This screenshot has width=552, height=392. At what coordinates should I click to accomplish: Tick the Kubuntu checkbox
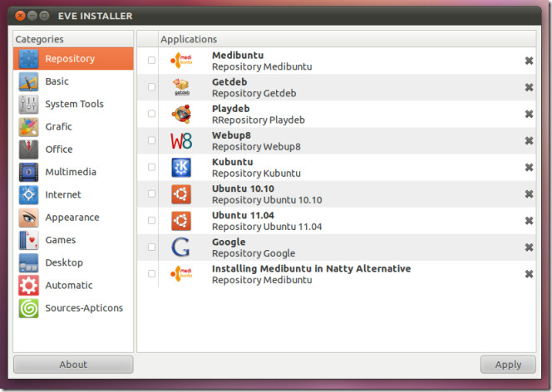pos(151,167)
